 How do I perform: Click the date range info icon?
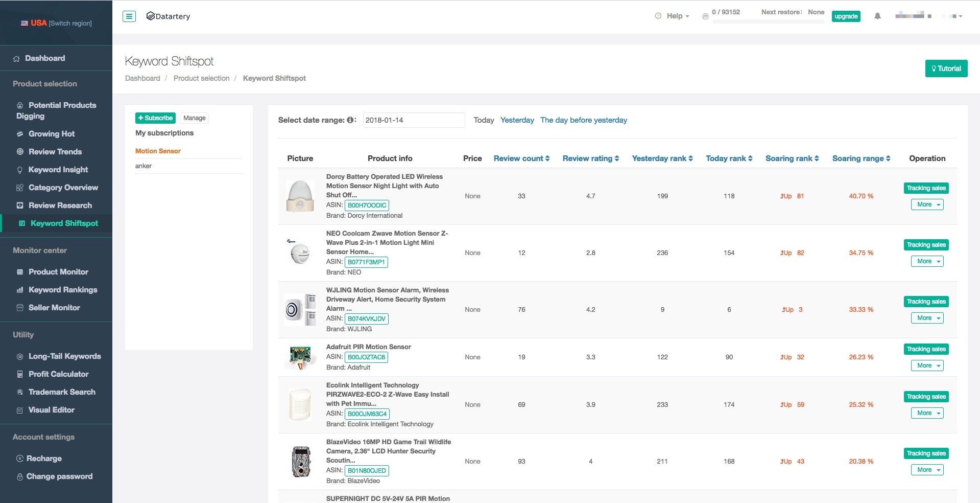[x=350, y=120]
